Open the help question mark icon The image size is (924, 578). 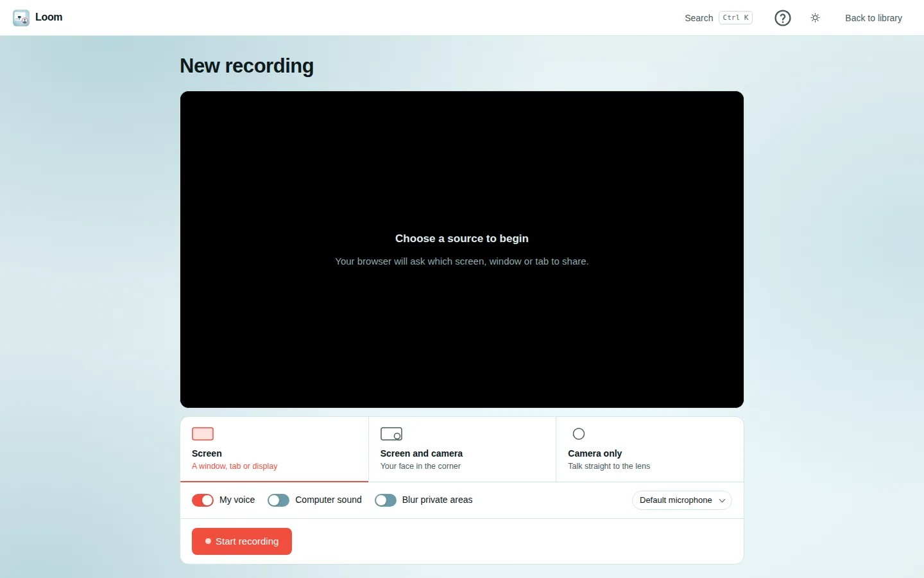(783, 18)
